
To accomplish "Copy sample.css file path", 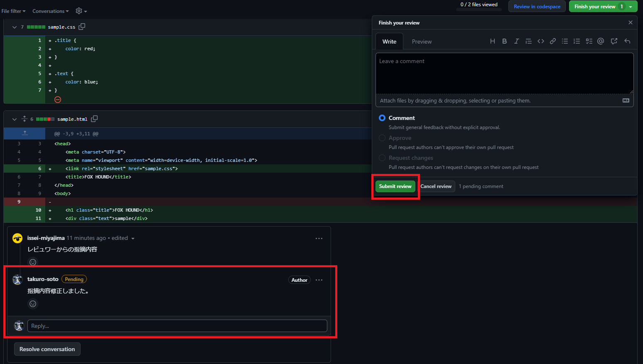I will pos(82,27).
